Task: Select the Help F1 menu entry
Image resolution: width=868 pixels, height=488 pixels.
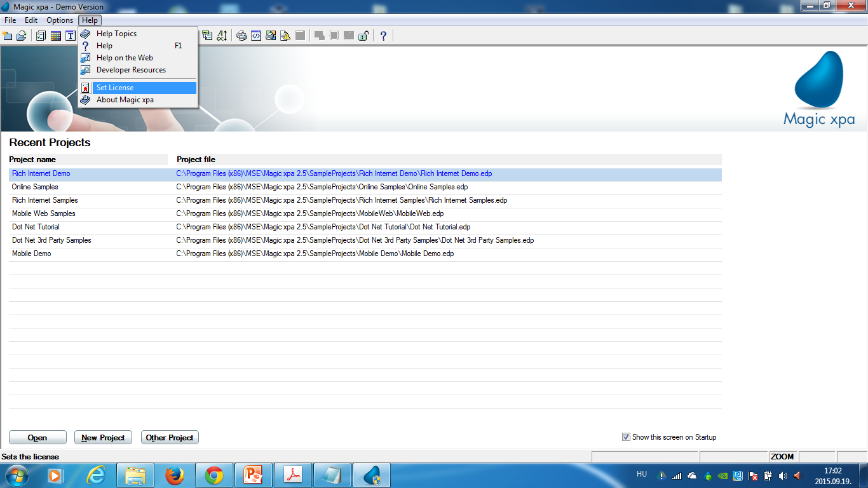Action: tap(138, 46)
